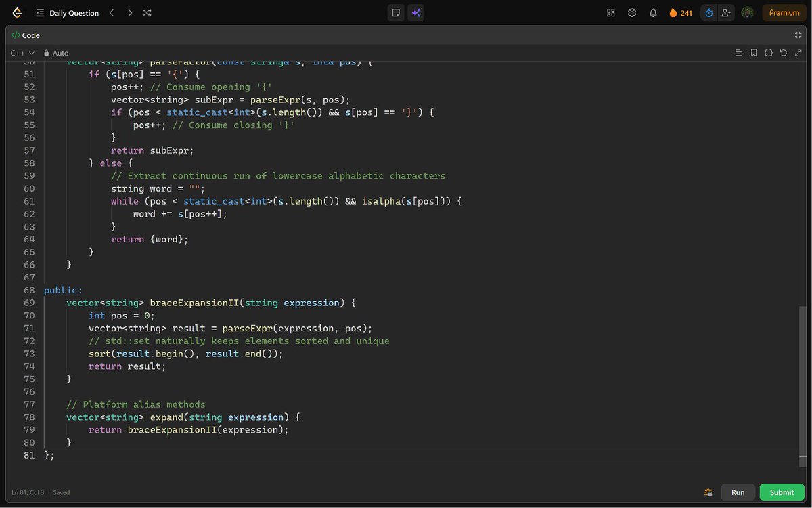The height and width of the screenshot is (508, 812).
Task: Click the debugger bug icon near Run
Action: coord(708,492)
